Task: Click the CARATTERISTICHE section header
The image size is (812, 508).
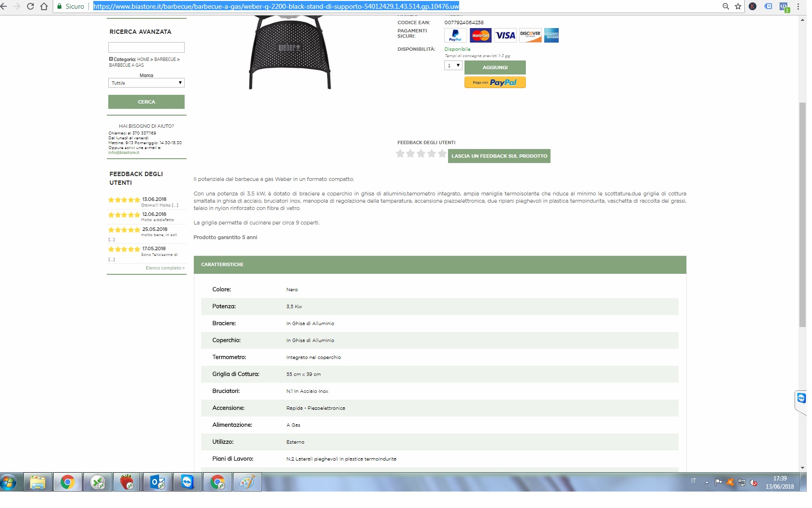Action: tap(440, 265)
